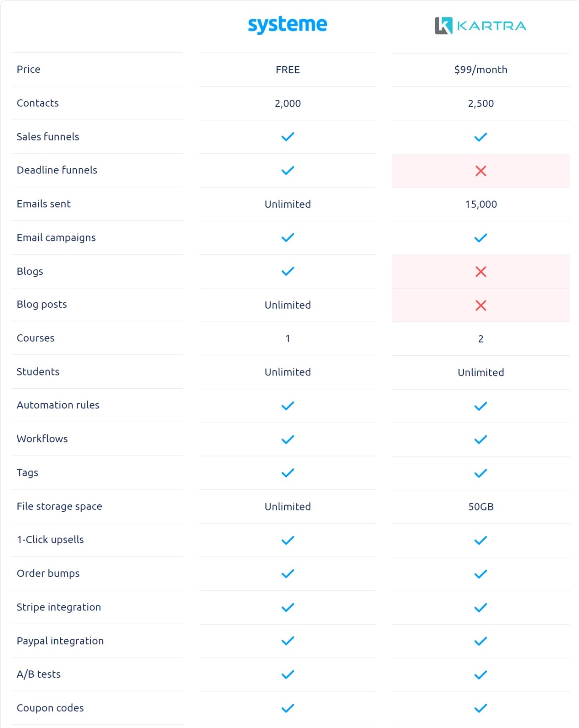Click the systeme logo header
The width and height of the screenshot is (579, 728).
click(x=287, y=25)
